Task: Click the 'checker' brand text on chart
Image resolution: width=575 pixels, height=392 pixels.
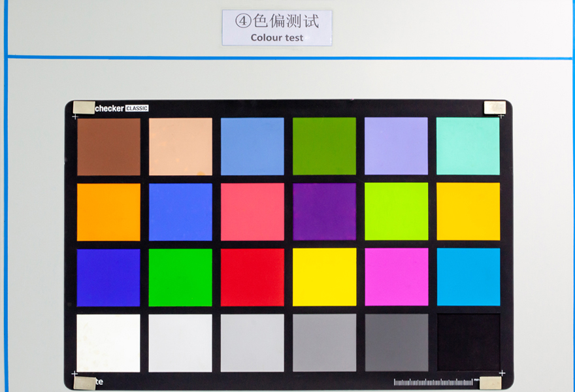Action: (109, 108)
